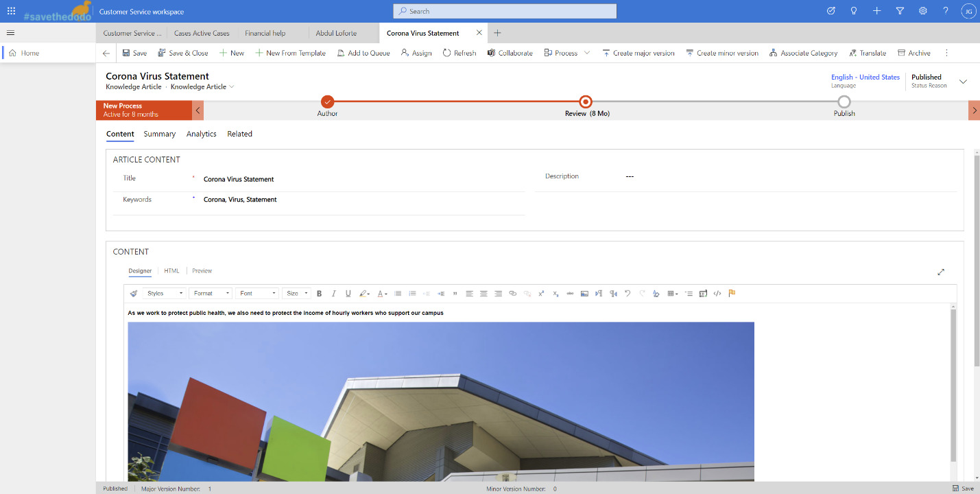980x494 pixels.
Task: Open the insert table dropdown
Action: pos(673,293)
